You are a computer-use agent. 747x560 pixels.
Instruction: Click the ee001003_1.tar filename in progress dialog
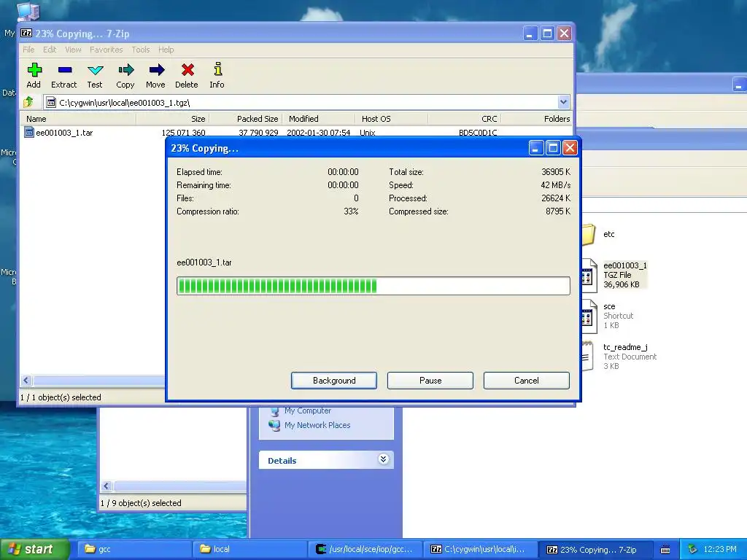(x=204, y=262)
